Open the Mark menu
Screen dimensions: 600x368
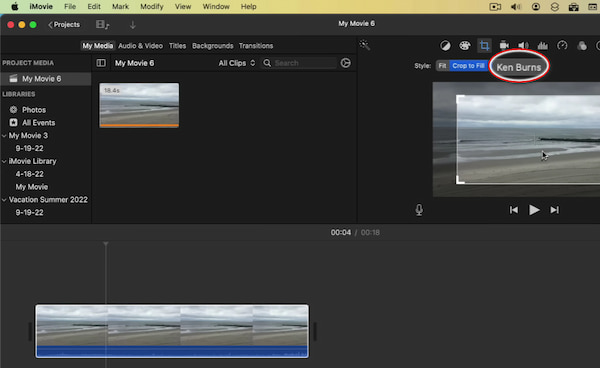121,7
